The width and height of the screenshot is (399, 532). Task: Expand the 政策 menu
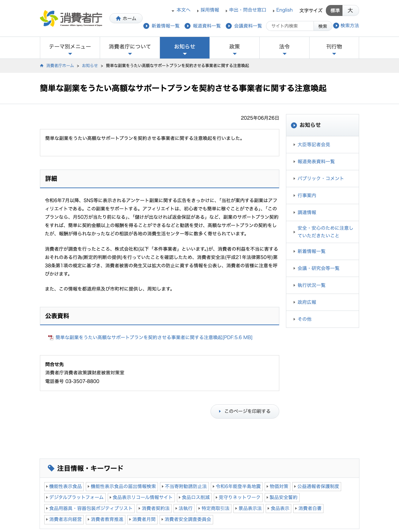(234, 48)
